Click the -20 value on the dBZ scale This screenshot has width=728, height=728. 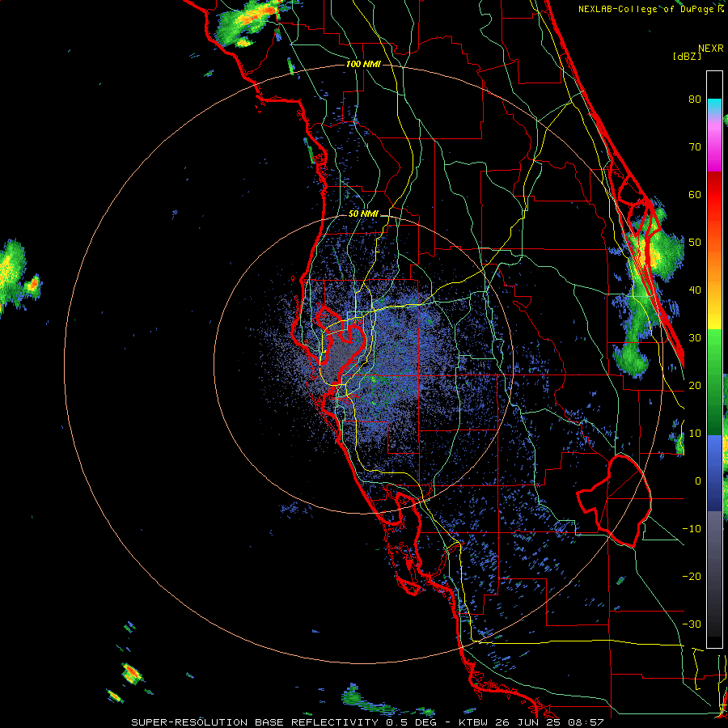coord(692,576)
